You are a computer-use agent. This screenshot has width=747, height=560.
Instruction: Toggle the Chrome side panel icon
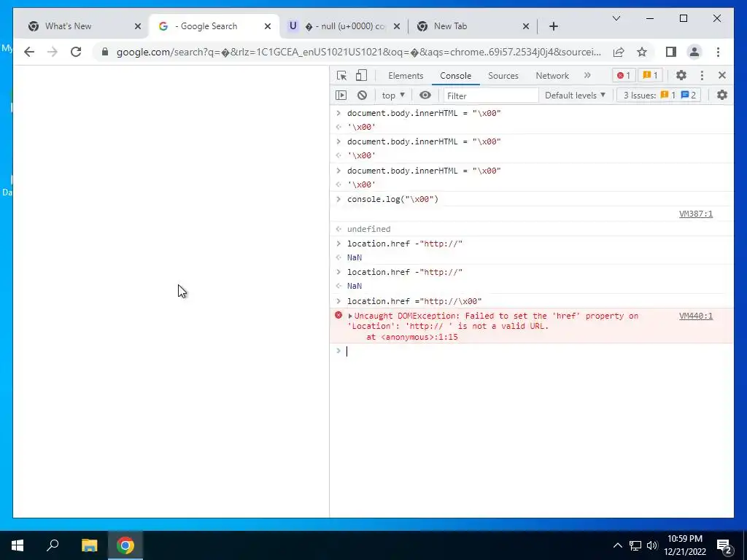pyautogui.click(x=671, y=52)
